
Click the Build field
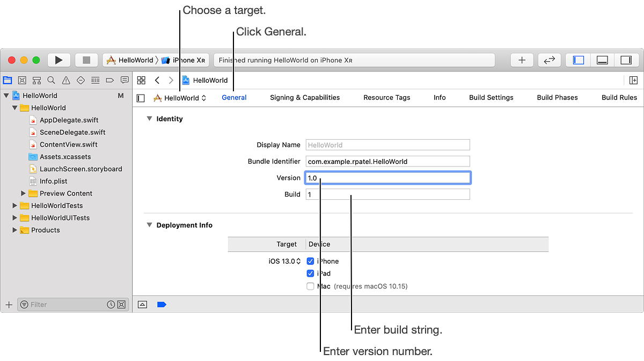click(x=388, y=194)
